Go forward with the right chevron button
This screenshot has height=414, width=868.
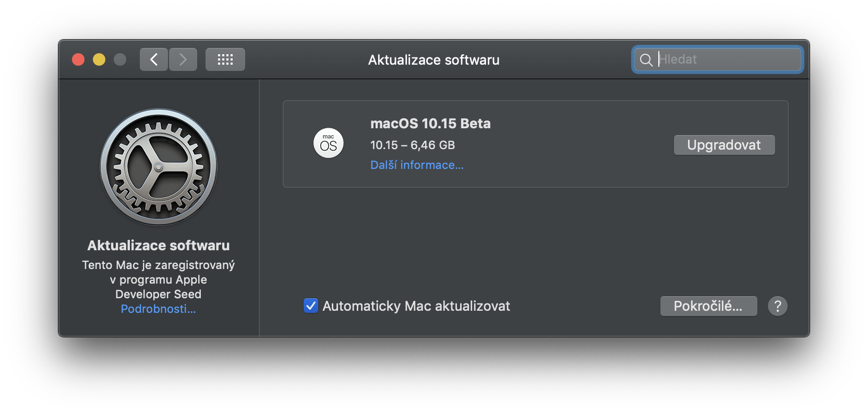(183, 59)
